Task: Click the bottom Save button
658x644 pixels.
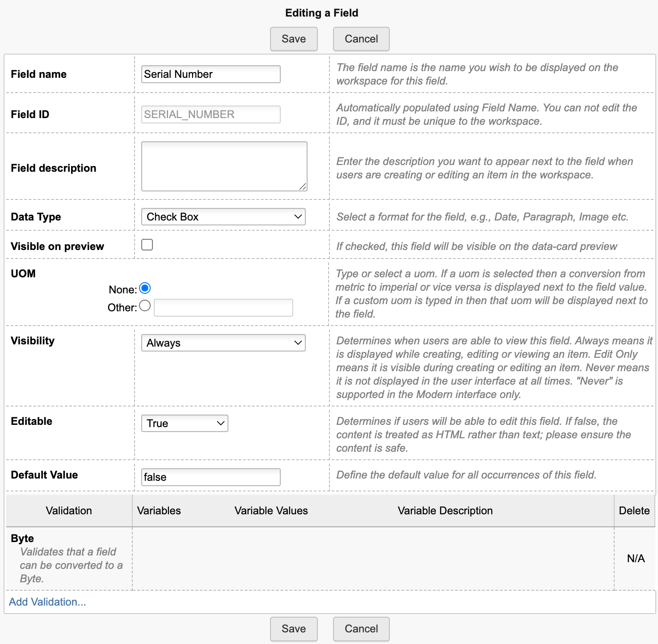Action: 294,628
